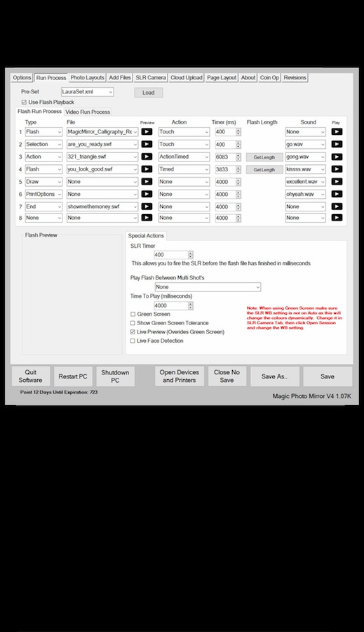Viewport: 364px width, 632px height.
Task: Preview showmethemoney.swf in row 7
Action: [147, 206]
